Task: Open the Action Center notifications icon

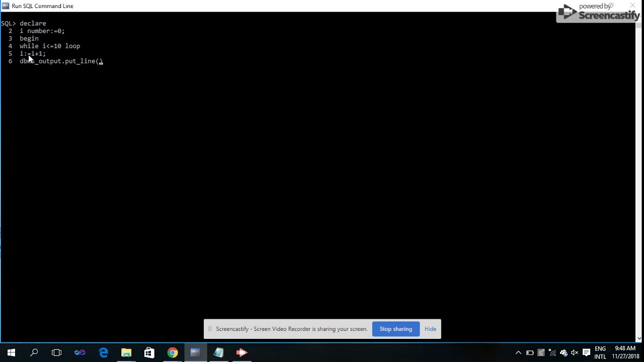Action: pos(586,352)
